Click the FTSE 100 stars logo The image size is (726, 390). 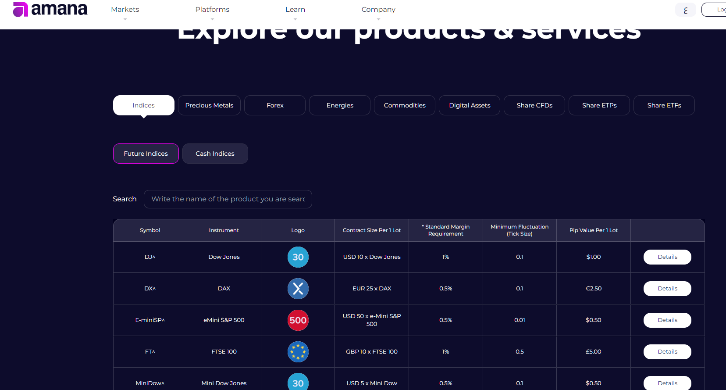click(298, 352)
